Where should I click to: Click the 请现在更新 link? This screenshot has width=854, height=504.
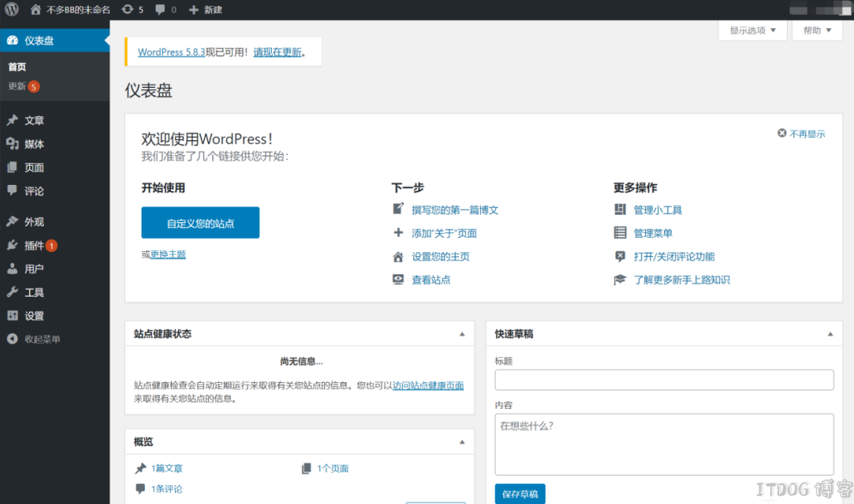[x=277, y=52]
